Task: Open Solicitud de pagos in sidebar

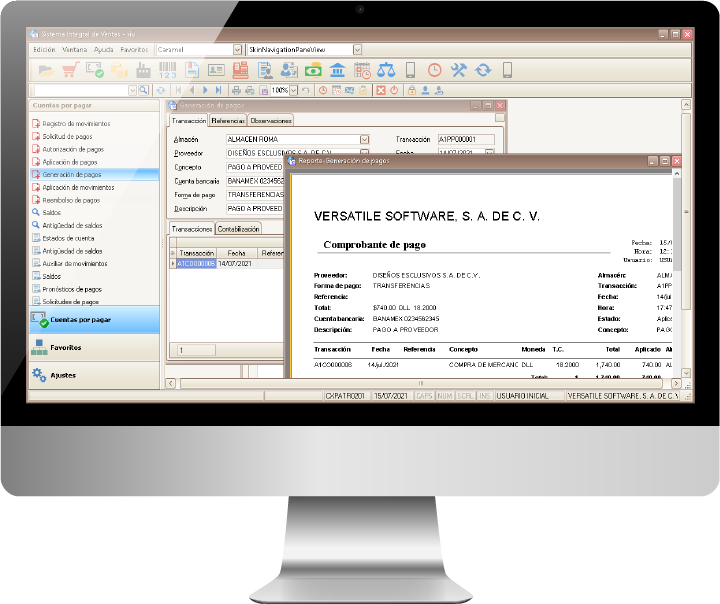Action: (x=62, y=136)
